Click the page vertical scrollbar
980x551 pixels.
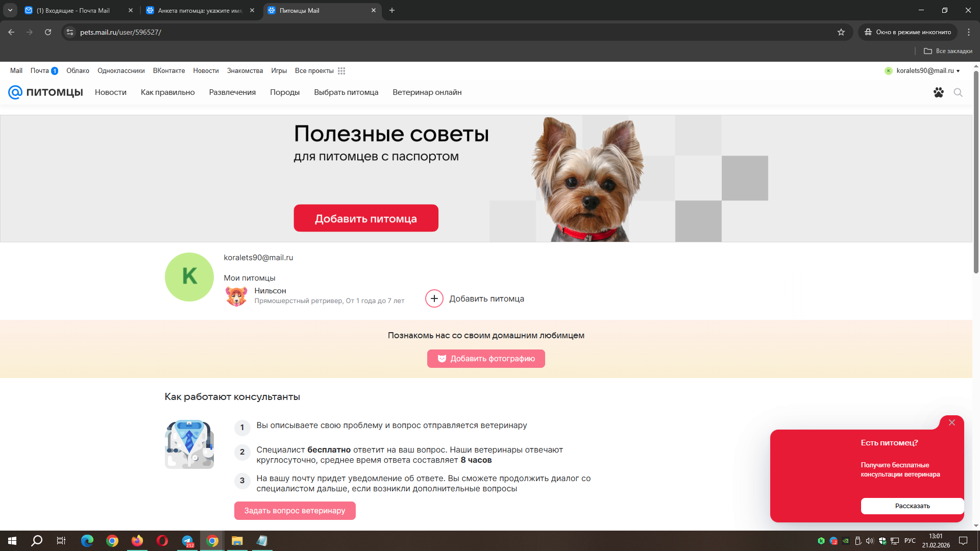pos(976,173)
